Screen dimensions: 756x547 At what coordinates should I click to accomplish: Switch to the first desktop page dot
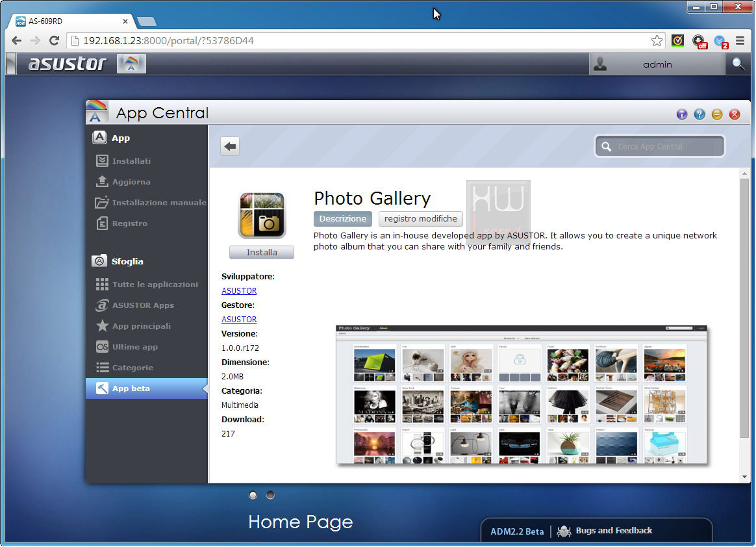253,495
